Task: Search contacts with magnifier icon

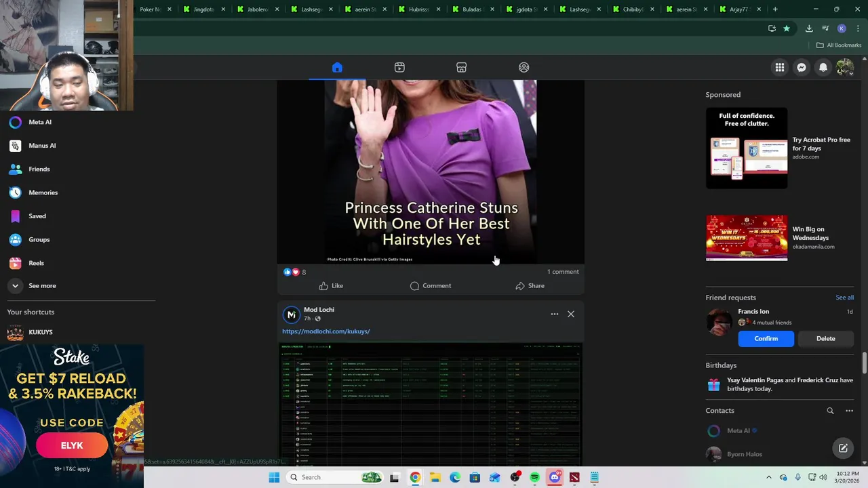Action: (x=830, y=411)
